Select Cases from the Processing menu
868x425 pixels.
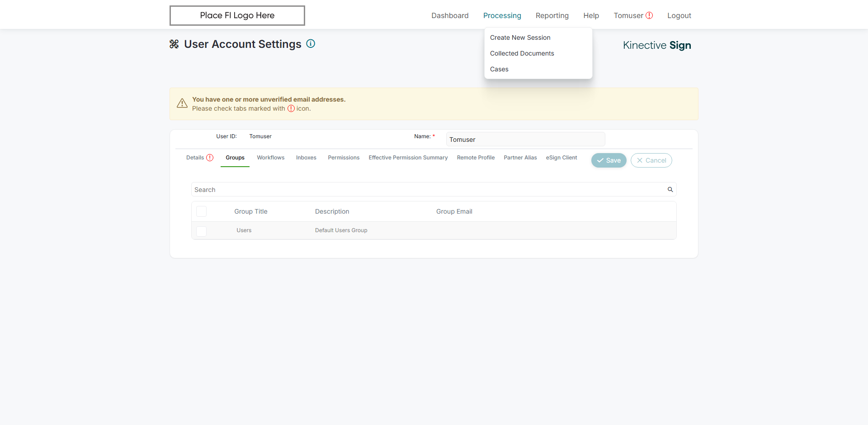(x=499, y=69)
